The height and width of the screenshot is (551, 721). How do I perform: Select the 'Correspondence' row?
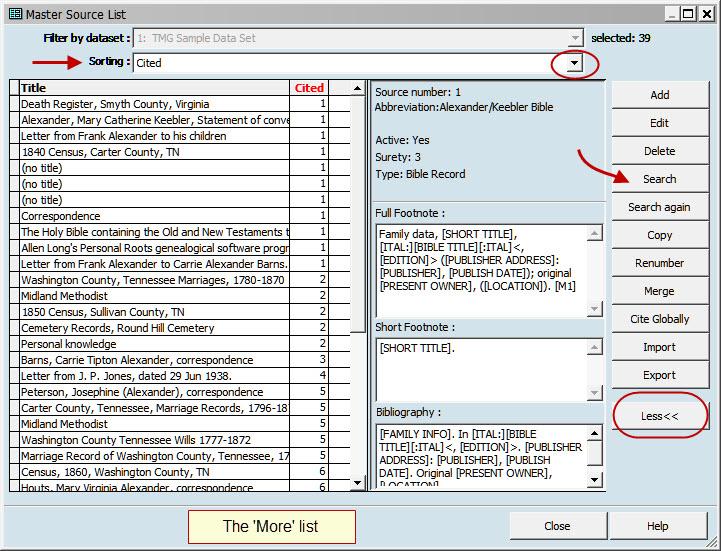[x=179, y=216]
